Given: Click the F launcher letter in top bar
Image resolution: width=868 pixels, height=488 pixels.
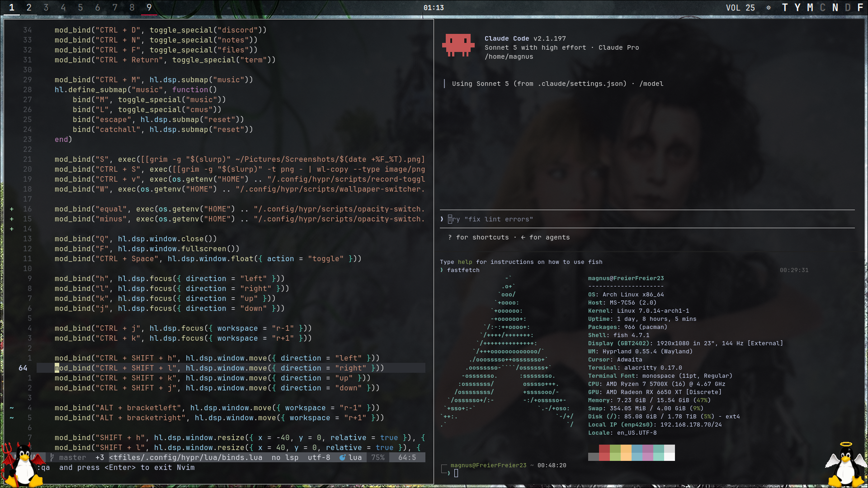Looking at the screenshot, I should [860, 8].
